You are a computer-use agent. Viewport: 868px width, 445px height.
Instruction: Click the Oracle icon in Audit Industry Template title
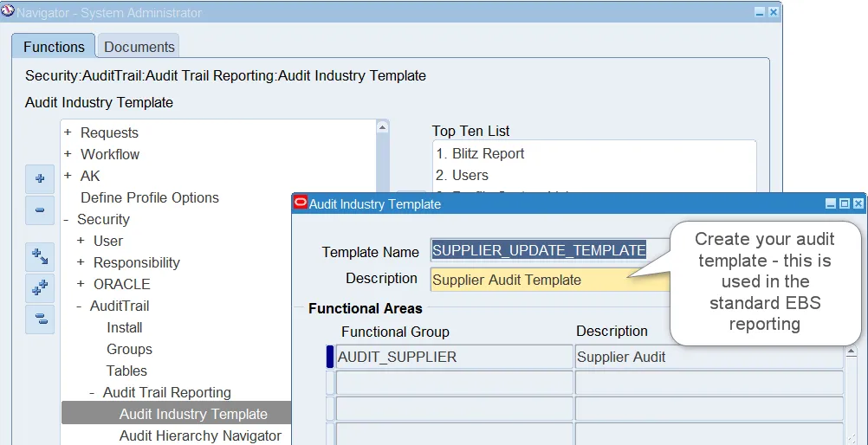pyautogui.click(x=300, y=203)
